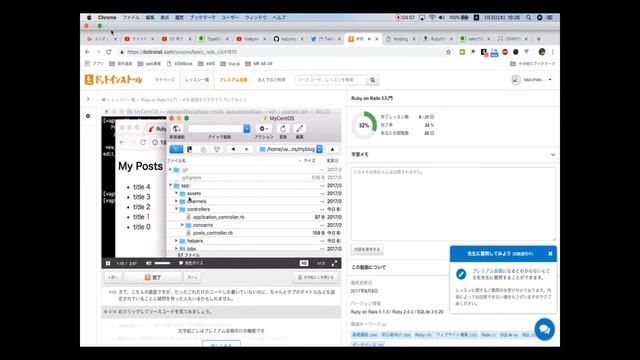
Task: Pause the lesson video
Action: (108, 264)
